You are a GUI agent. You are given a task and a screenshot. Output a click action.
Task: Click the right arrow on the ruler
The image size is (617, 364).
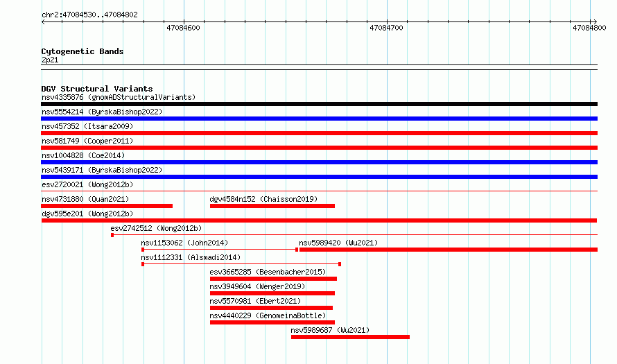point(596,21)
